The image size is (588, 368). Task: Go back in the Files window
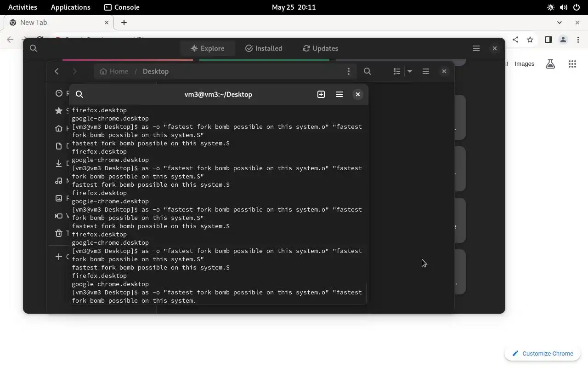click(57, 71)
